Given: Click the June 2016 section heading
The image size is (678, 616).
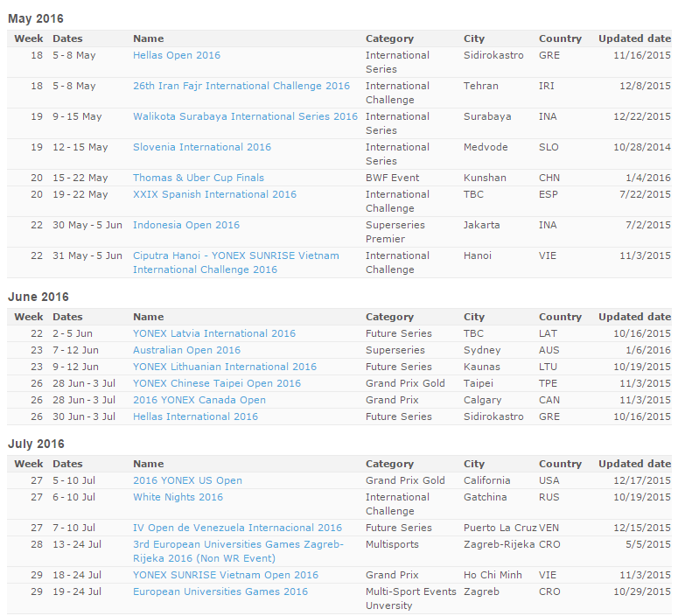Looking at the screenshot, I should (38, 297).
